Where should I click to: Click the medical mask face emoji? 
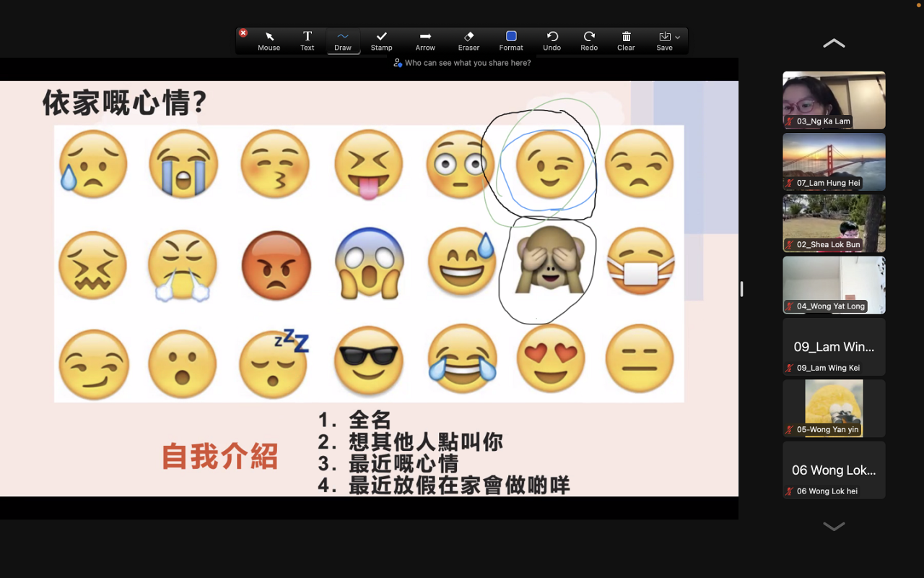[640, 262]
